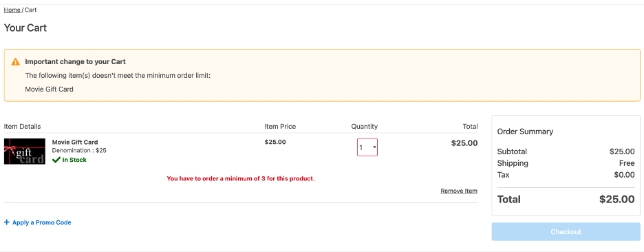Click the Subtotal amount in Order Summary
Screen dimensions: 644x252
(x=622, y=151)
